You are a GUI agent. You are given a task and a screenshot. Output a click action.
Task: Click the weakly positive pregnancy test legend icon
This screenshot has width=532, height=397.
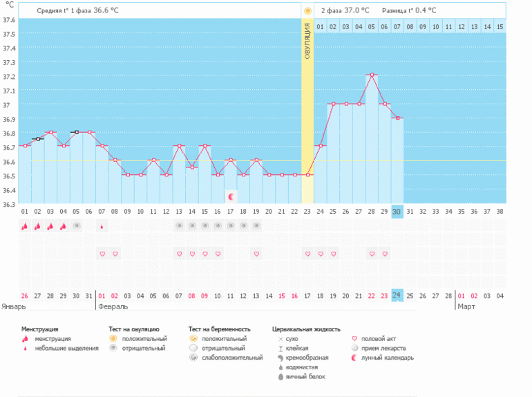pos(193,358)
